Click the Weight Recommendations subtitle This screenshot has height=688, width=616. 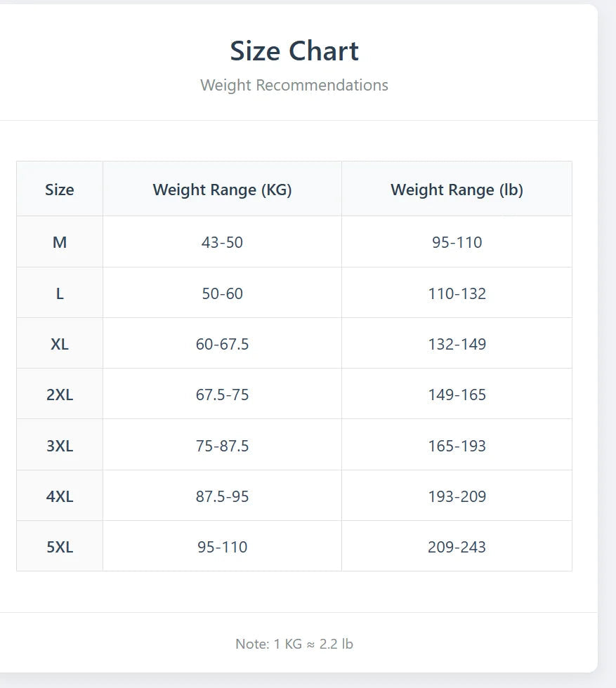pos(294,85)
